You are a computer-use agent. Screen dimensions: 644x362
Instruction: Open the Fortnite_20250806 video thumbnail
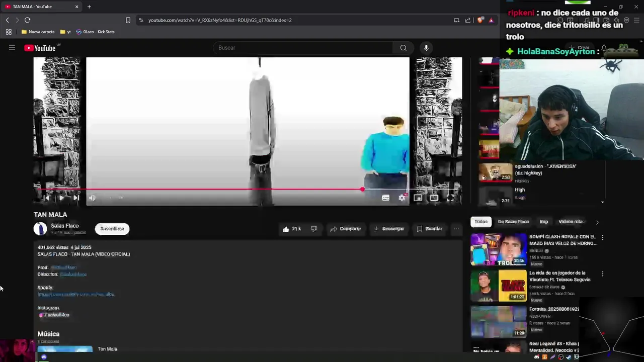click(498, 322)
